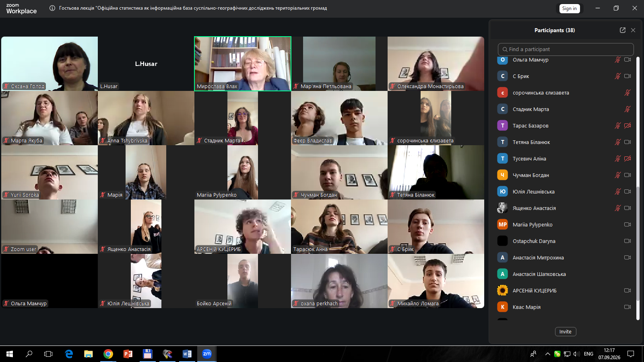Switch the ENG input language indicator
The image size is (644, 362).
tap(588, 354)
